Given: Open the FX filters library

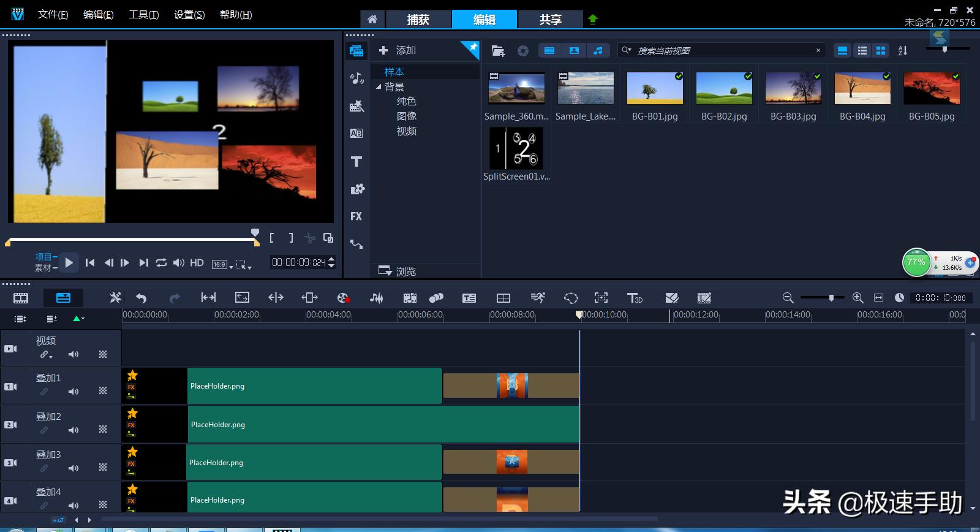Looking at the screenshot, I should point(356,216).
